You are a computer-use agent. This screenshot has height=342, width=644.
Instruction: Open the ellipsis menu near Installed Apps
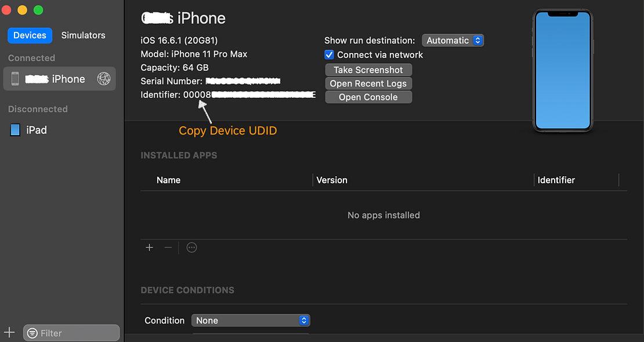(x=191, y=248)
